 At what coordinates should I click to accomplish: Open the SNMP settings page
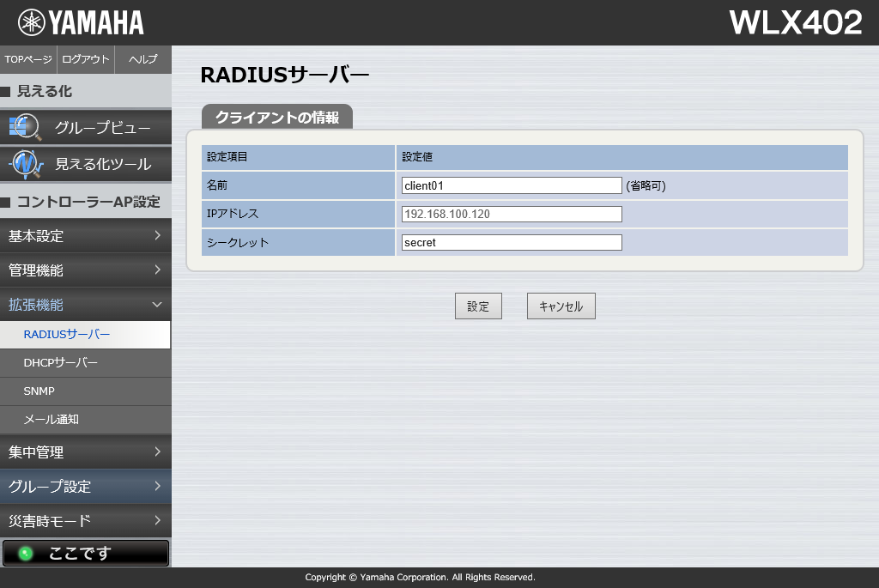coord(39,391)
